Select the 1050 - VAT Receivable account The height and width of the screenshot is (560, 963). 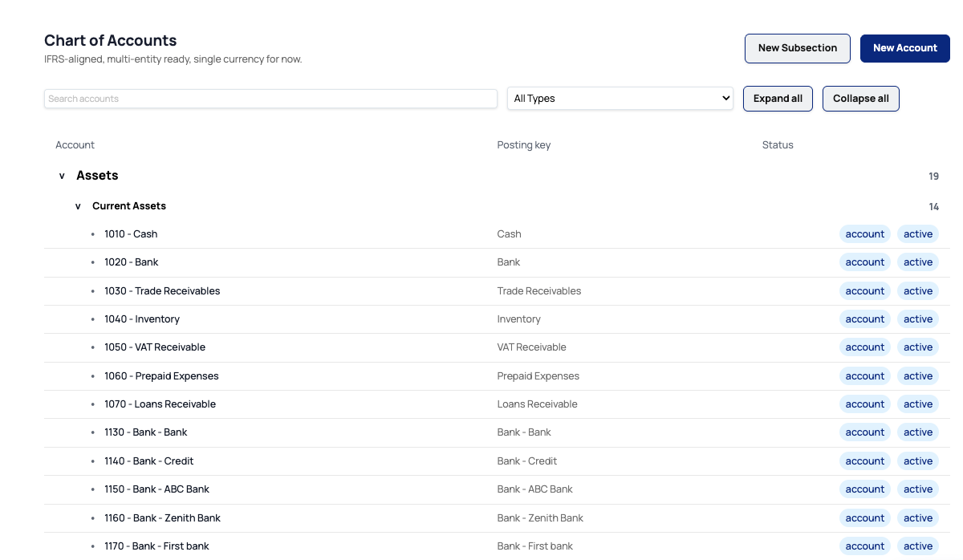155,347
